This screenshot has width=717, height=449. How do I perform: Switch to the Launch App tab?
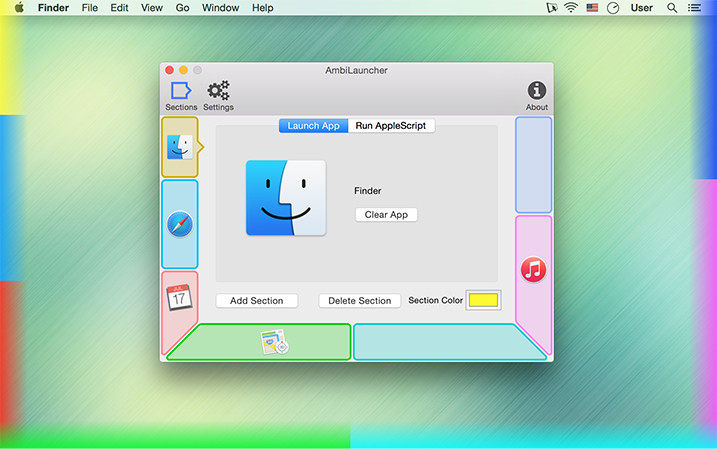click(x=314, y=126)
